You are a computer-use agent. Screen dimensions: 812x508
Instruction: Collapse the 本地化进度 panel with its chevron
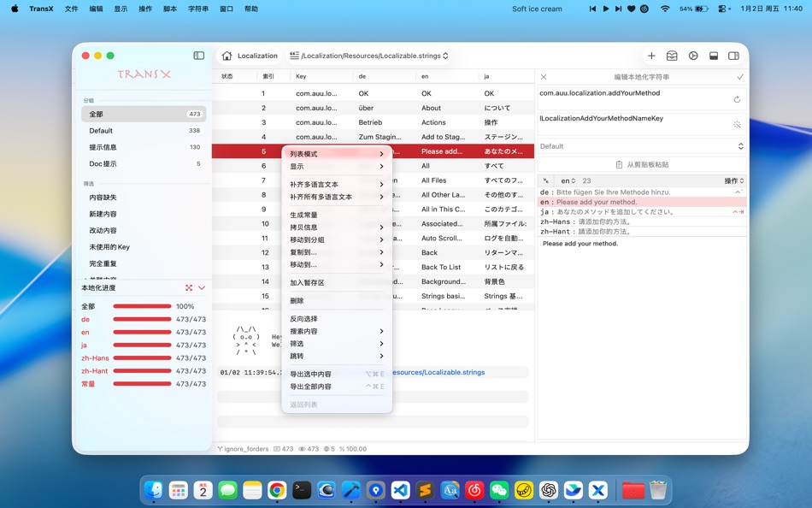pos(202,287)
